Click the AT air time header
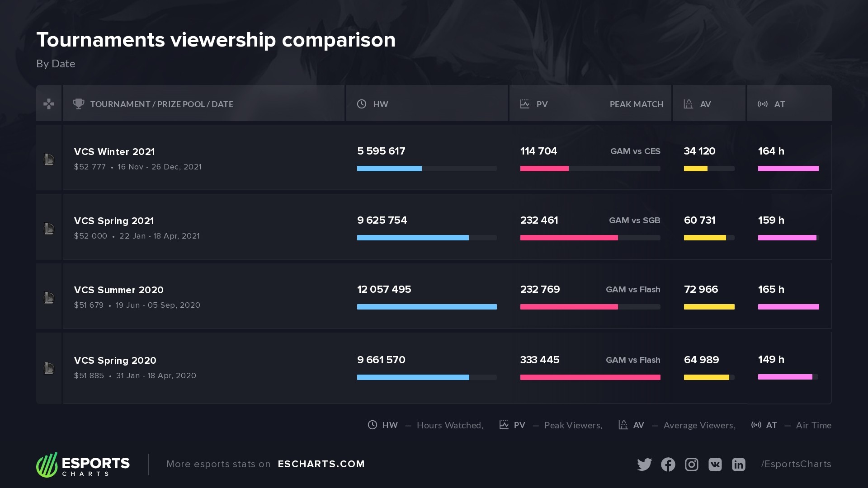The image size is (868, 488). 779,104
